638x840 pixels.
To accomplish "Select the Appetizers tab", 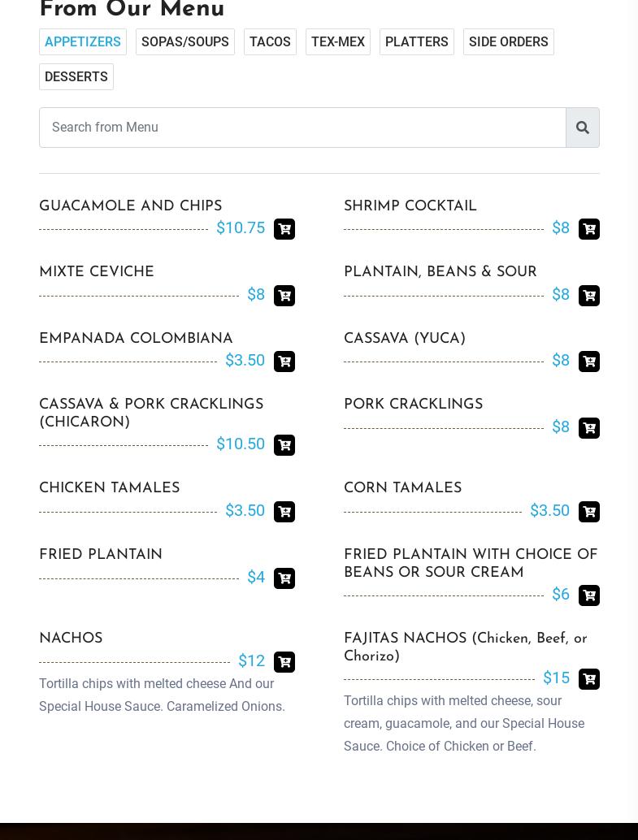I will 83,42.
